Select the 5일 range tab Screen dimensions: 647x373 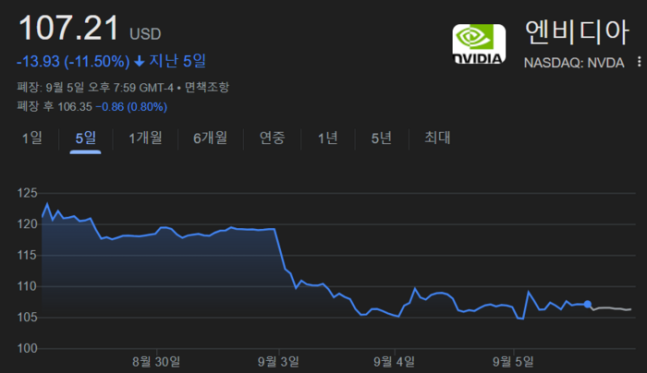[x=85, y=138]
